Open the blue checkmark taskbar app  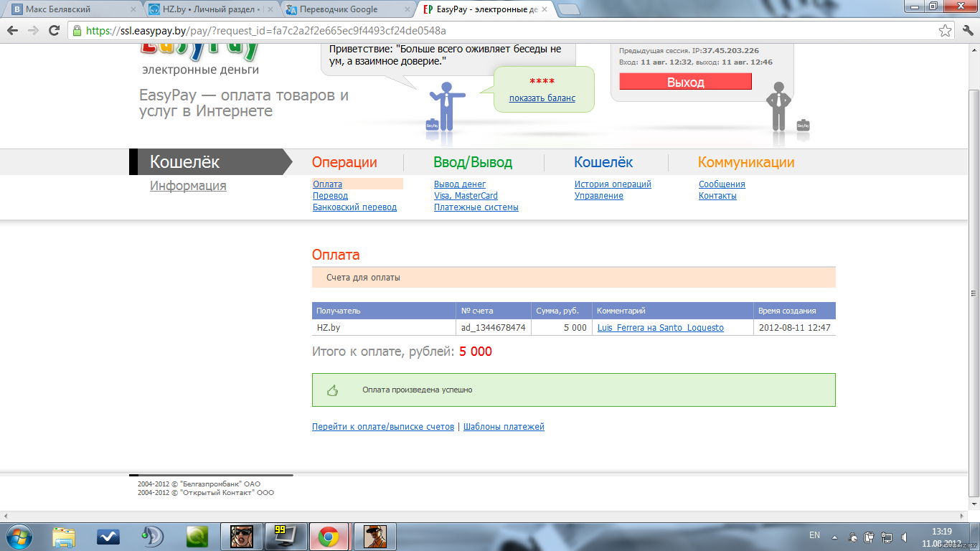tap(108, 537)
